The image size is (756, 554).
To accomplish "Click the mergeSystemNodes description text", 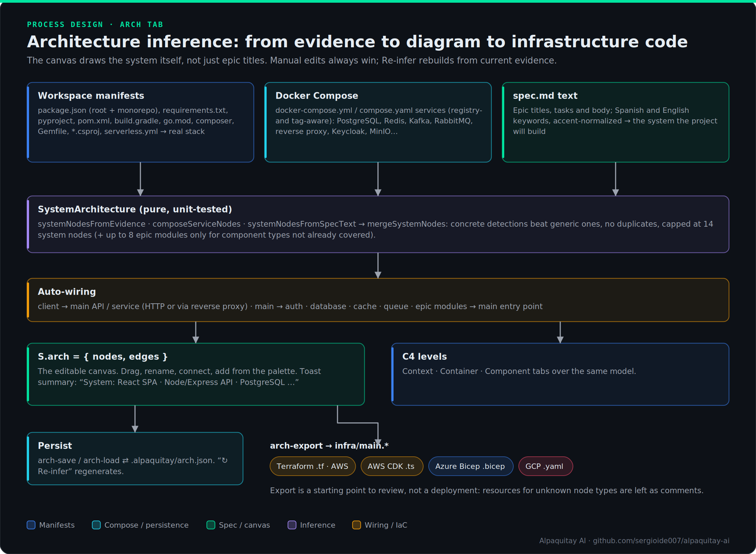I will point(375,229).
